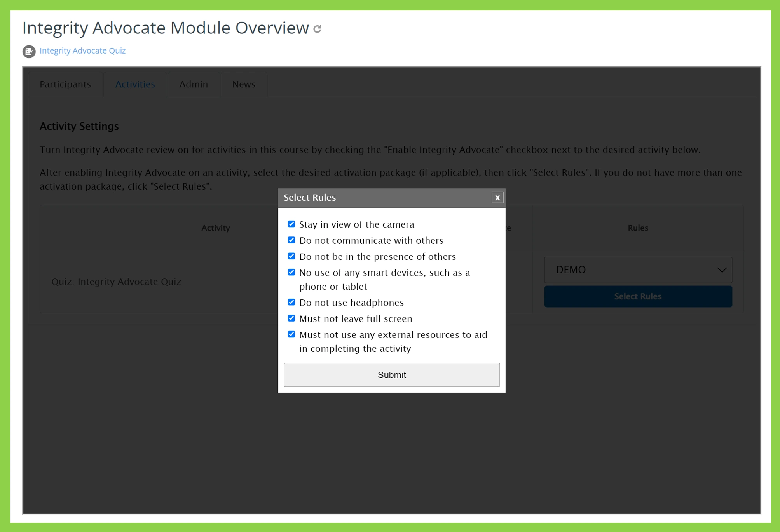Uncheck Do not be in the presence of others
This screenshot has height=532, width=780.
(x=291, y=256)
